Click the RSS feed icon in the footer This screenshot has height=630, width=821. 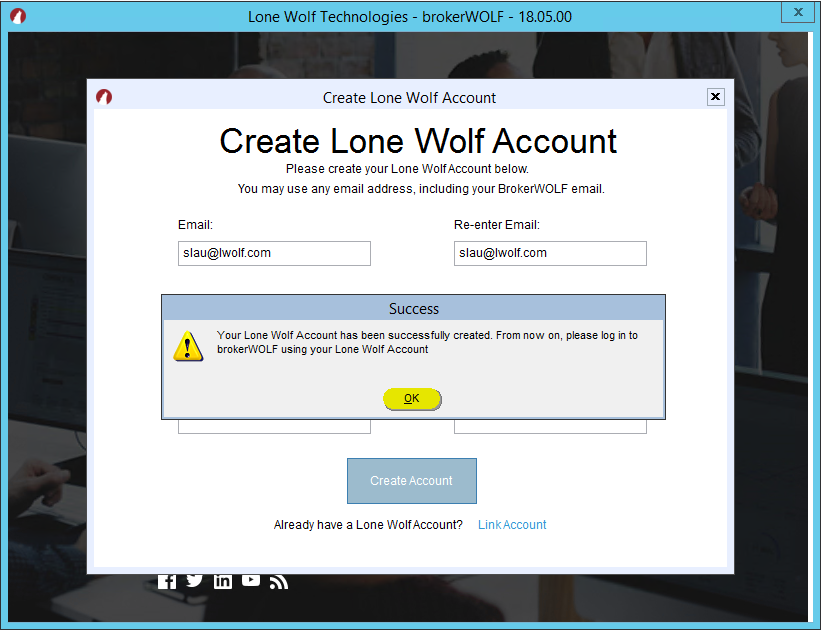(278, 580)
